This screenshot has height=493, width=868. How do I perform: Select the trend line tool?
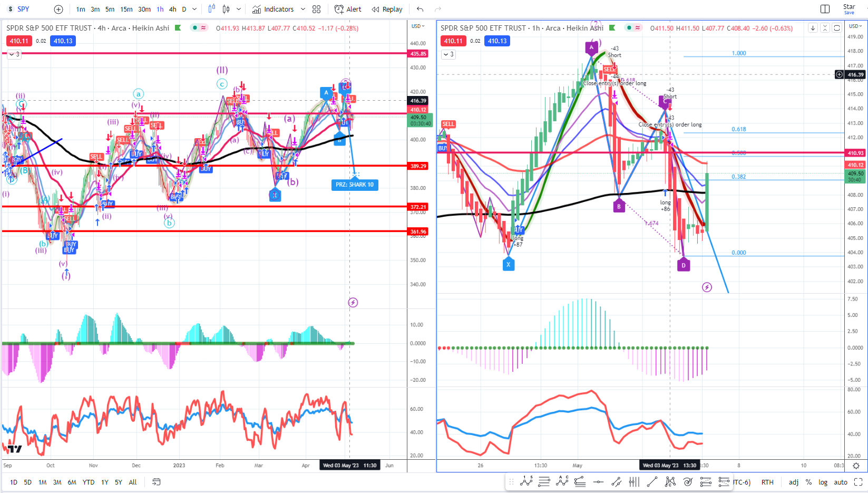pos(652,481)
